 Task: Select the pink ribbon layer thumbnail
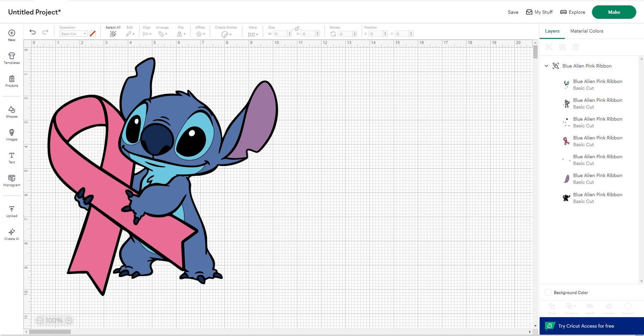(566, 141)
